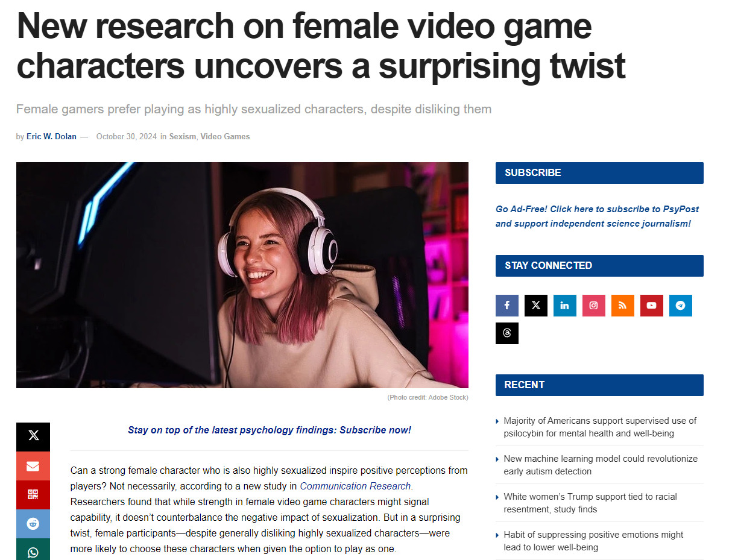Screen dimensions: 732x560
Task: Open the LinkedIn icon in Stay Connected
Action: (x=564, y=306)
